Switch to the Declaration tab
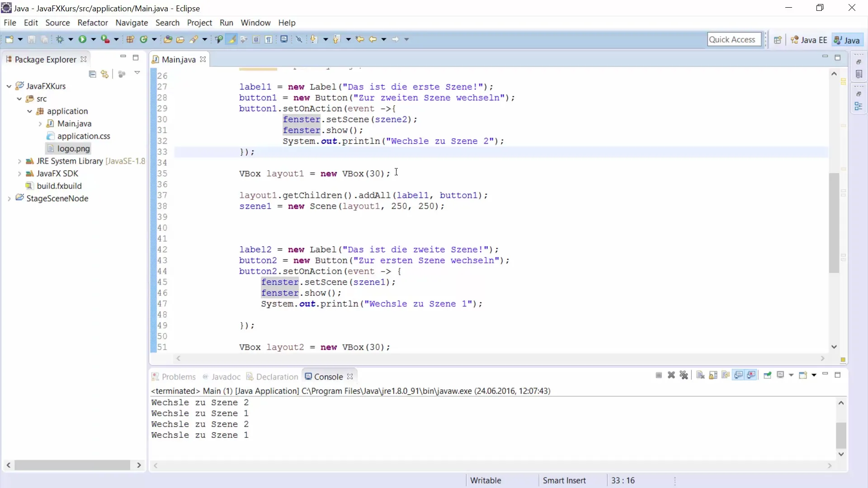Screen dimensions: 868x488 [272, 377]
